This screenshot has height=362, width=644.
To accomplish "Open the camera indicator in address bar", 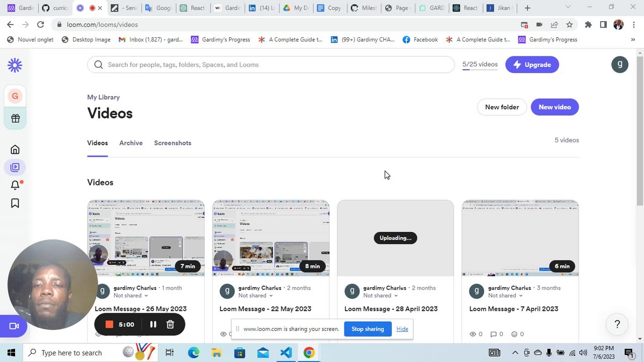I will coord(539,25).
